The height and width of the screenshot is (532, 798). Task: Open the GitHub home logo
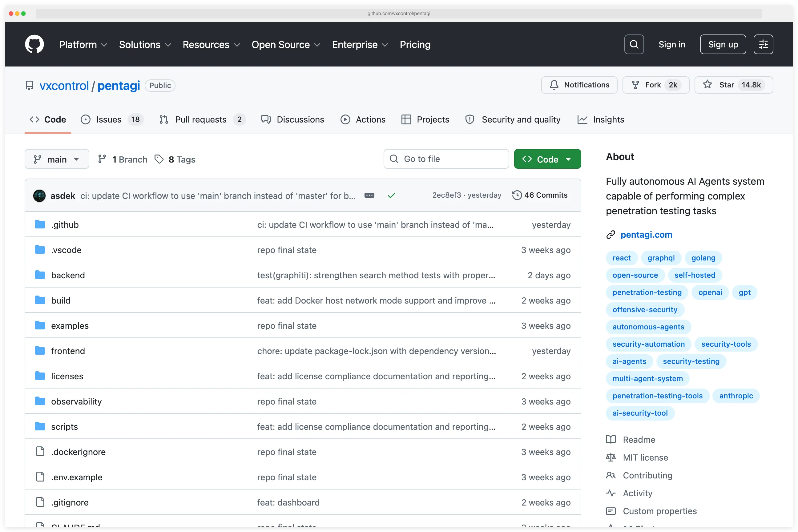pyautogui.click(x=34, y=44)
